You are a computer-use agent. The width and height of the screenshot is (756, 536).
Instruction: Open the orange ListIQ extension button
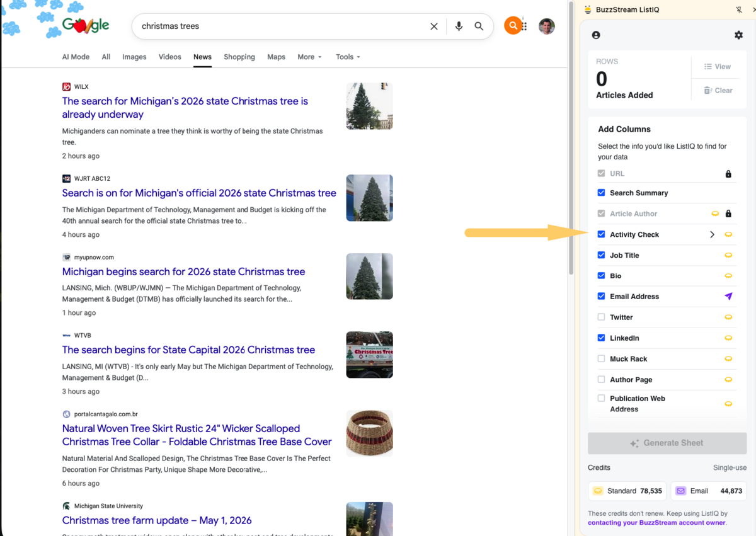click(513, 26)
